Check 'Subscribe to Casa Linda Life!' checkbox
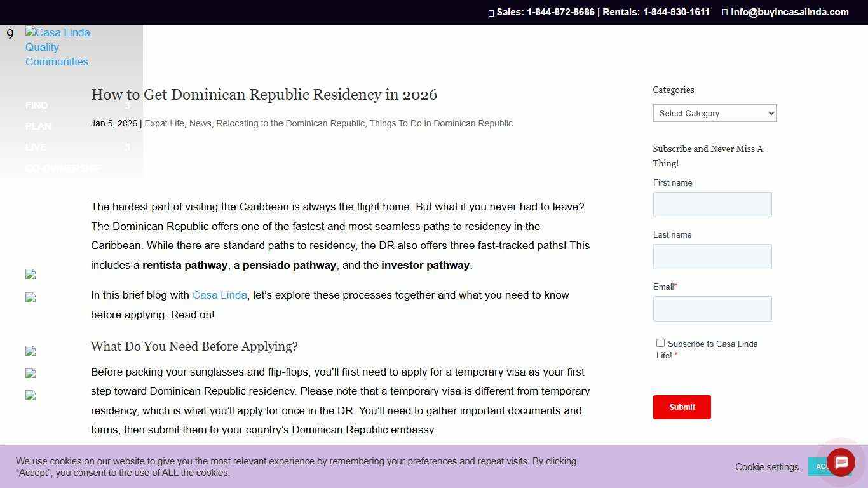The width and height of the screenshot is (868, 488). click(x=660, y=342)
